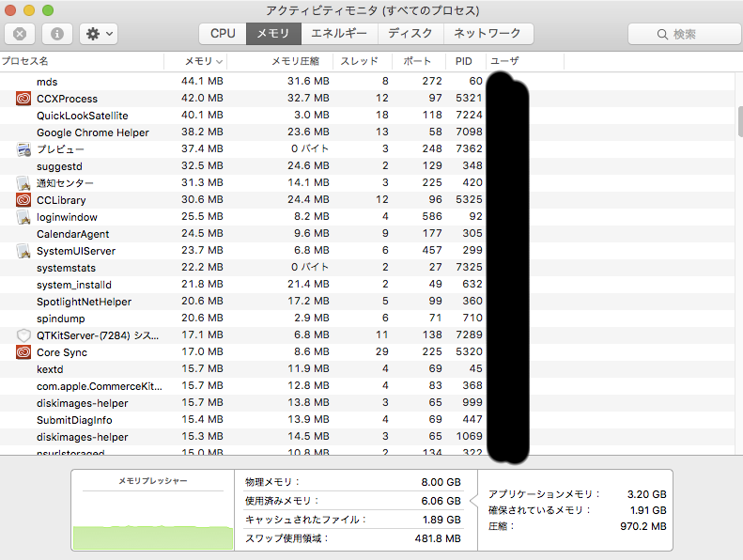This screenshot has height=560, width=743.
Task: Select the com.apple.CommerceKit... process
Action: pyautogui.click(x=367, y=386)
